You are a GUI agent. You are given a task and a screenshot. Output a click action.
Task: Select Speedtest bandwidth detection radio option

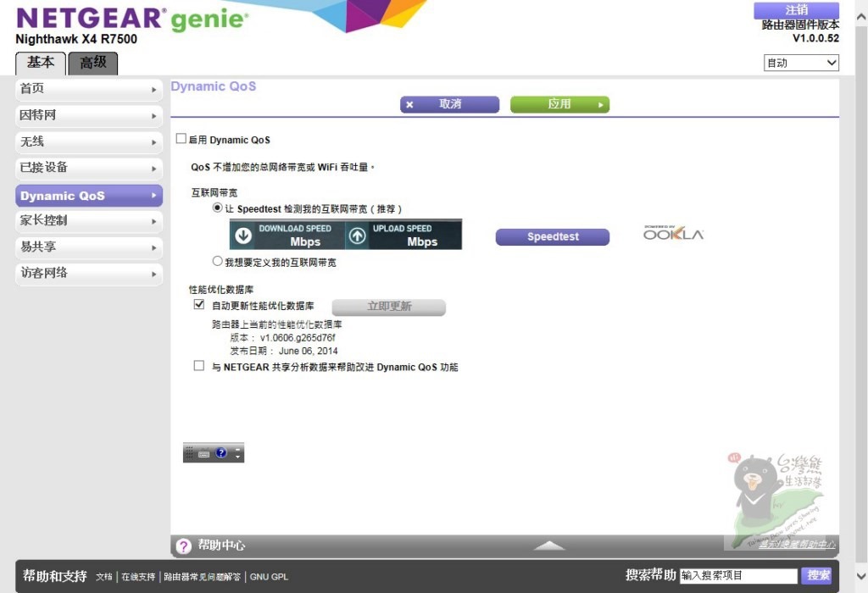click(x=218, y=208)
